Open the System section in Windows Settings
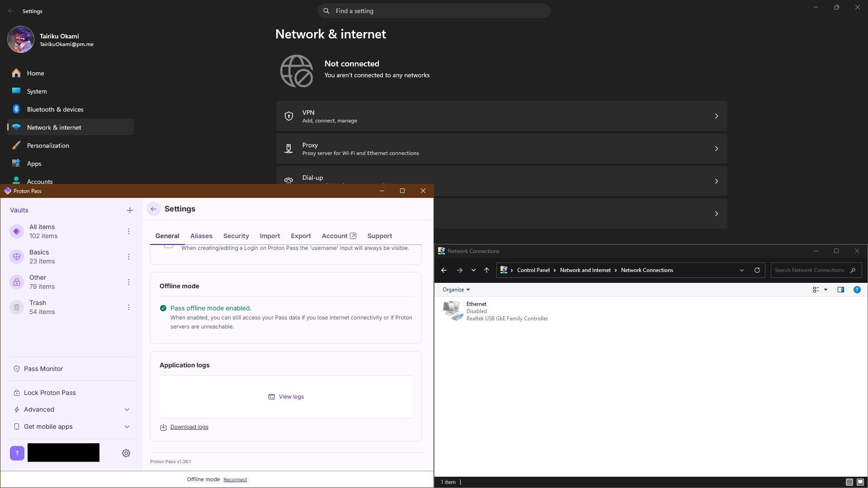 tap(71, 91)
